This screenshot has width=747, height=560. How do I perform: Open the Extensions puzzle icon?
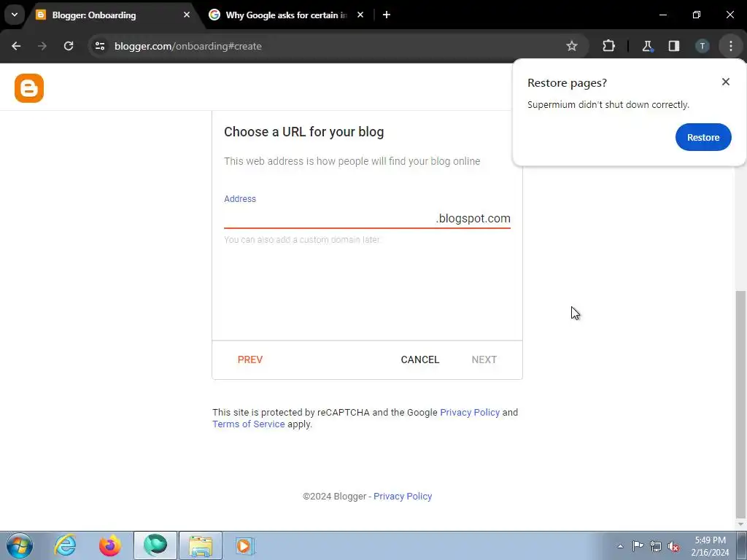tap(608, 46)
